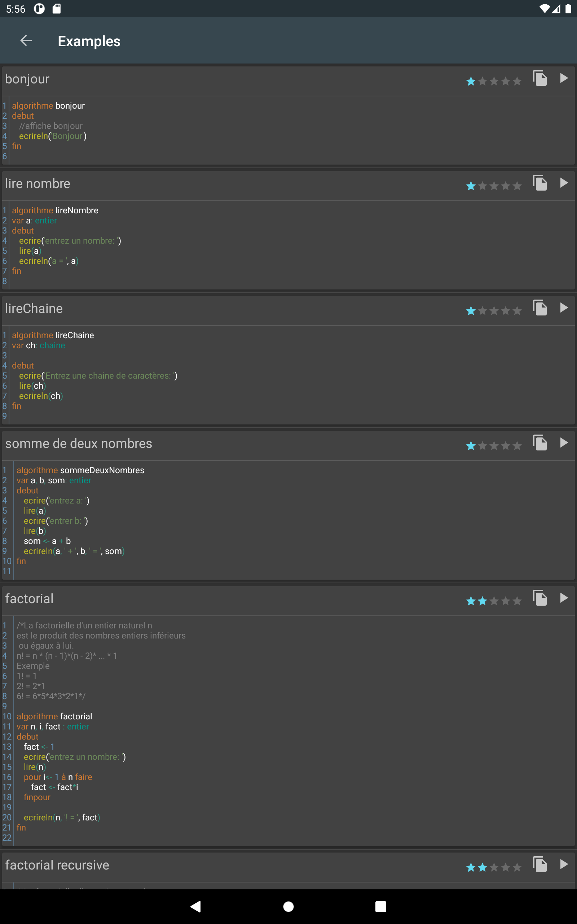
Task: Copy the bonjour example code
Action: [x=539, y=78]
